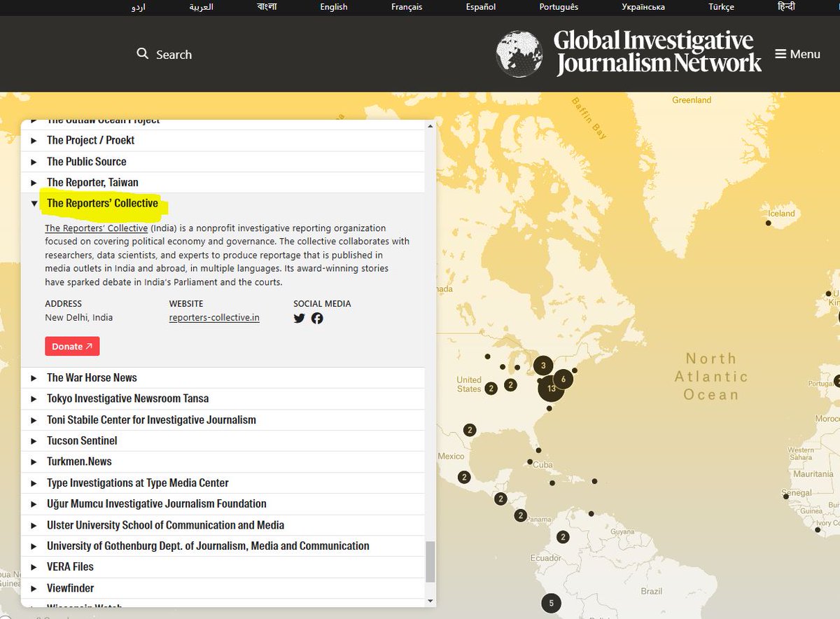The width and height of the screenshot is (840, 619).
Task: Switch language to Türkçe
Action: (721, 7)
